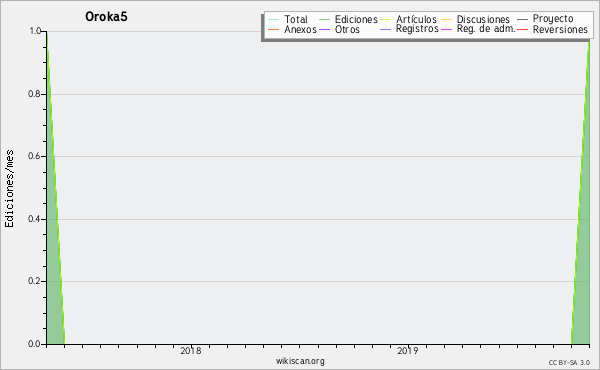Click the Discusiones legend entry
Screen dimensions: 600x370
[476, 19]
